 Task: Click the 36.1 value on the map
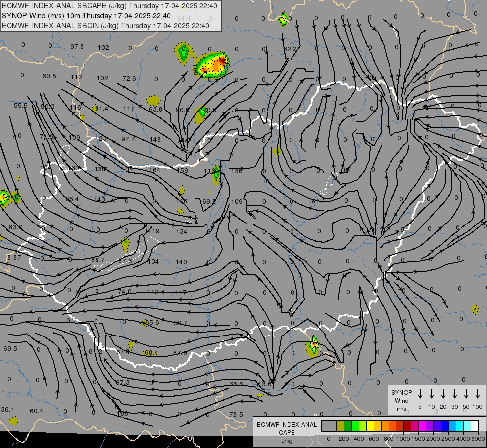coord(8,410)
